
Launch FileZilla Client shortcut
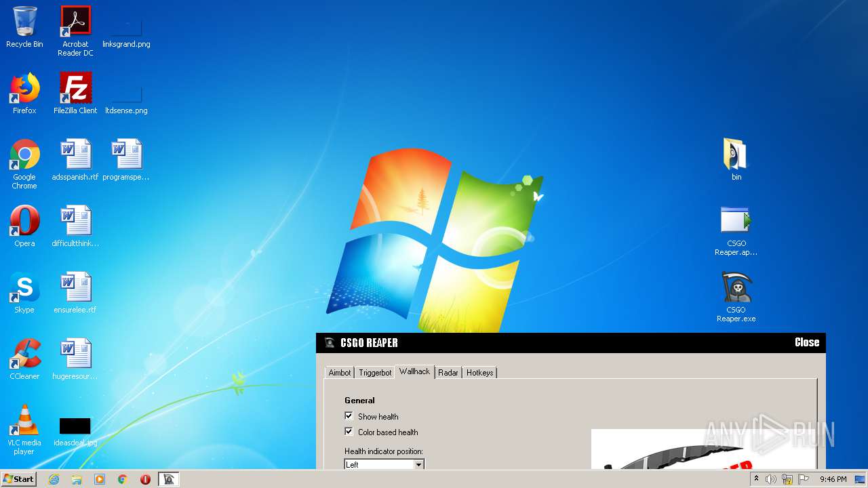[75, 94]
